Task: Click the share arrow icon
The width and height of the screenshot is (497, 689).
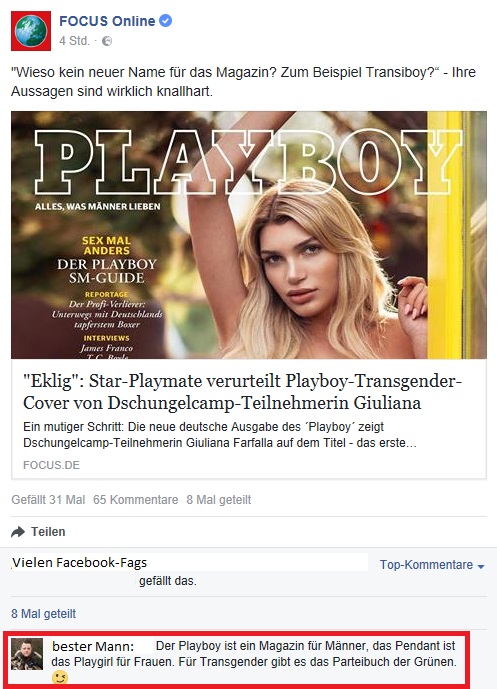Action: pos(18,532)
